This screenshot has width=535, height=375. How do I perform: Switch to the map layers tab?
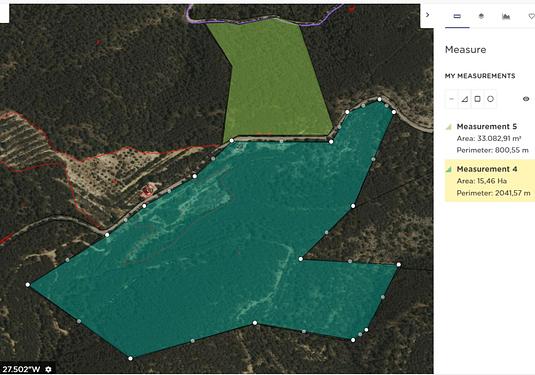pyautogui.click(x=481, y=16)
